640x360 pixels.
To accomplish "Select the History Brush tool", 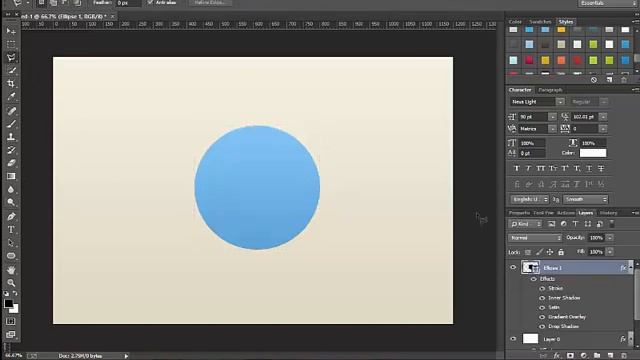I will click(11, 150).
